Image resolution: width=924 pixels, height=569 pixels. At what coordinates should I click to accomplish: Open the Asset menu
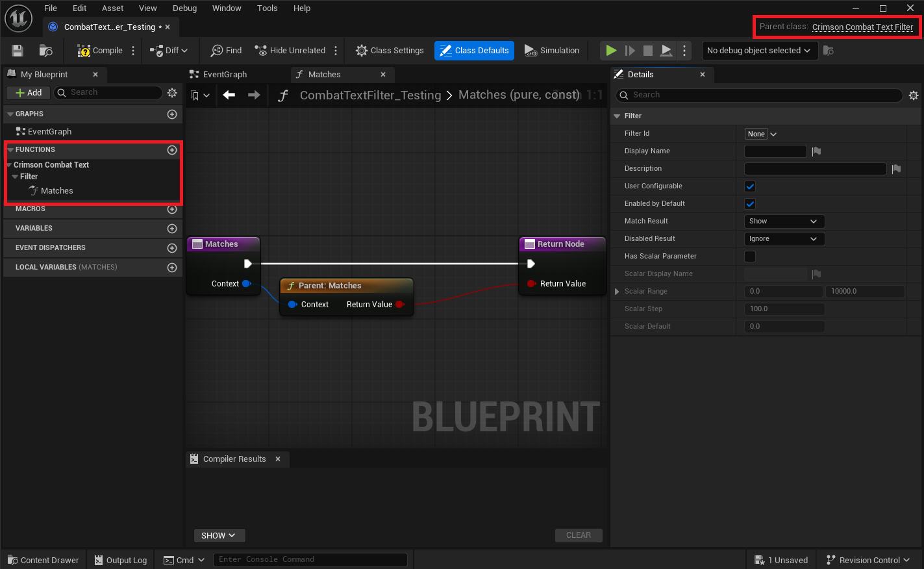[x=112, y=8]
